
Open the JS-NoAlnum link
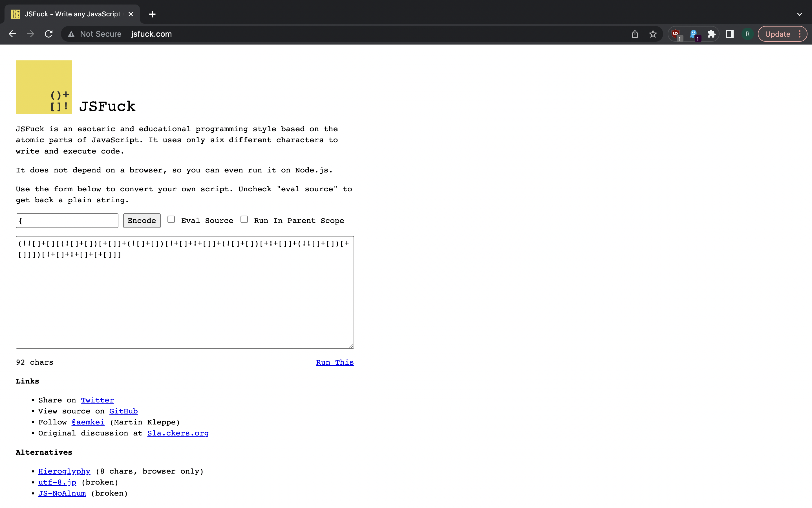62,494
